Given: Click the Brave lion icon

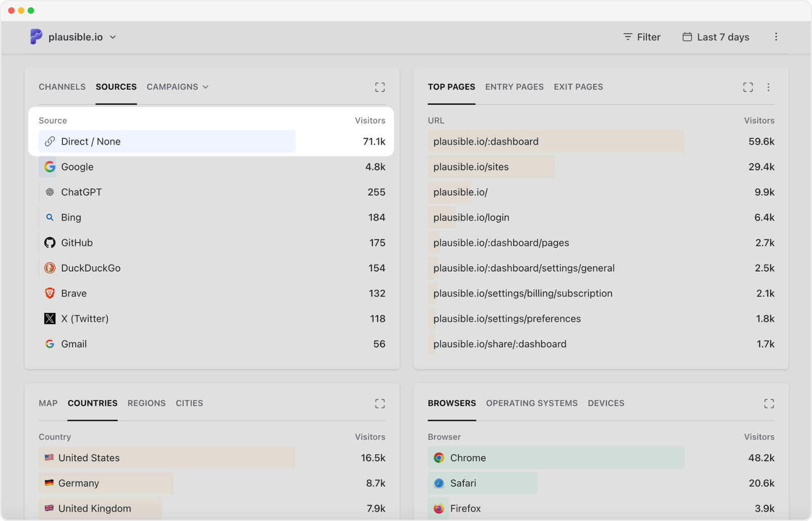Looking at the screenshot, I should (50, 294).
